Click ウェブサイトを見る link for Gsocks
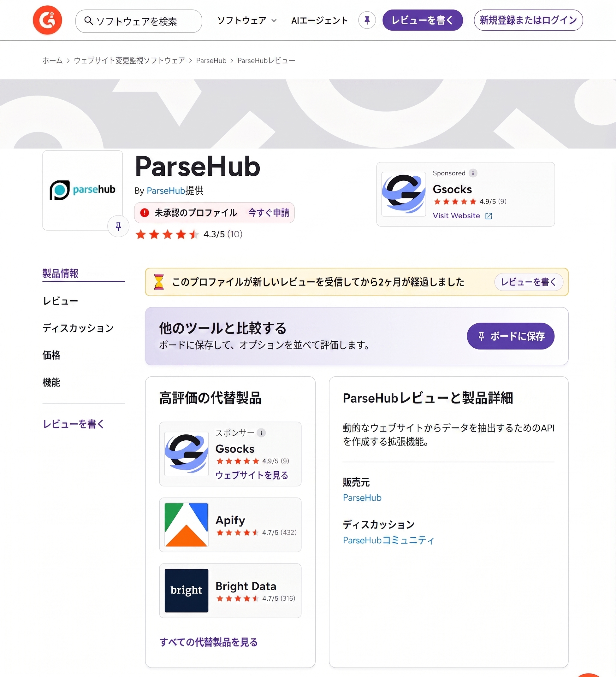 252,475
